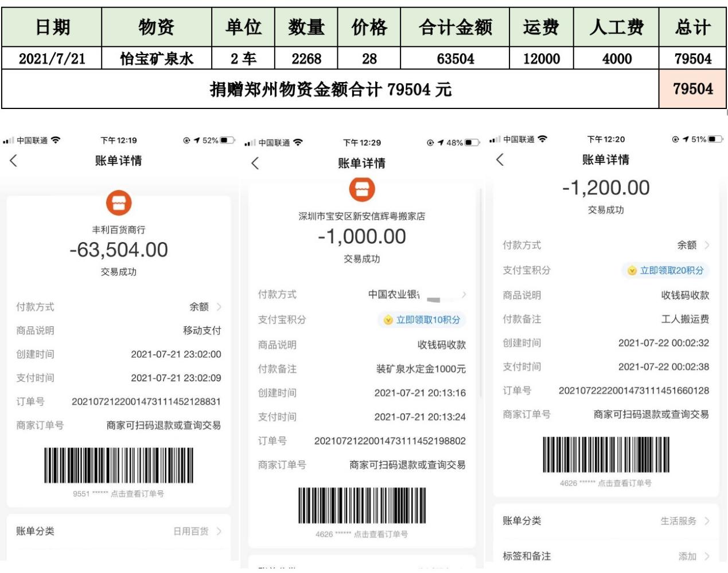Tap battery indicator showing 51%
This screenshot has width=728, height=573.
point(715,139)
